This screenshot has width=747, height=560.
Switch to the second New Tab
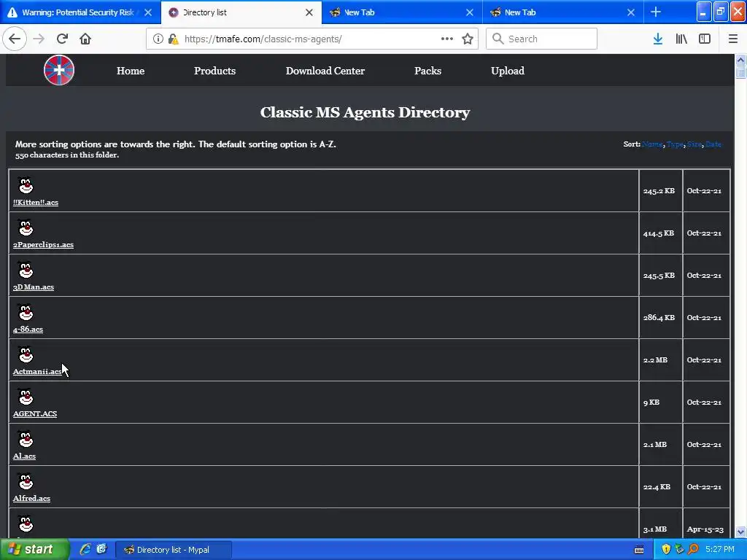[562, 12]
